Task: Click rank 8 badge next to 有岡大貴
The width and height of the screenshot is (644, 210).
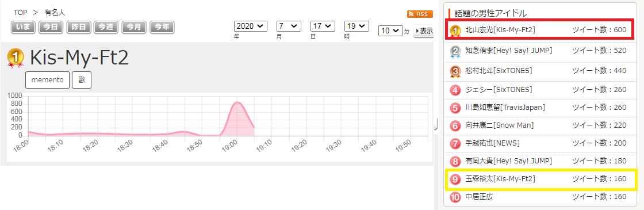Action: 455,162
